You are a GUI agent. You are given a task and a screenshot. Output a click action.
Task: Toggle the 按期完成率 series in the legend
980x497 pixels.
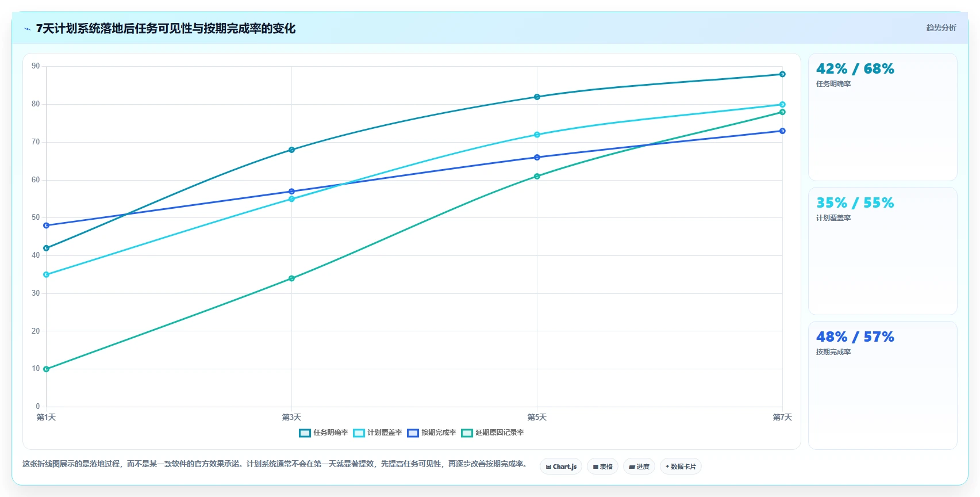432,433
